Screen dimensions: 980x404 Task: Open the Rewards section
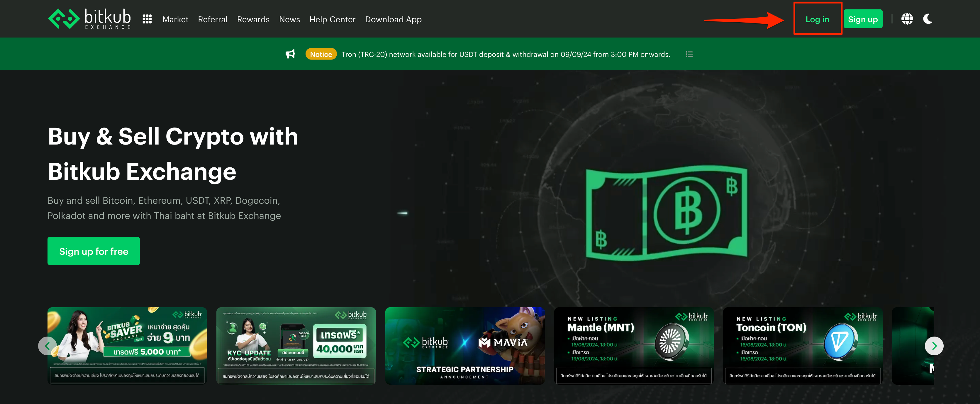(253, 19)
